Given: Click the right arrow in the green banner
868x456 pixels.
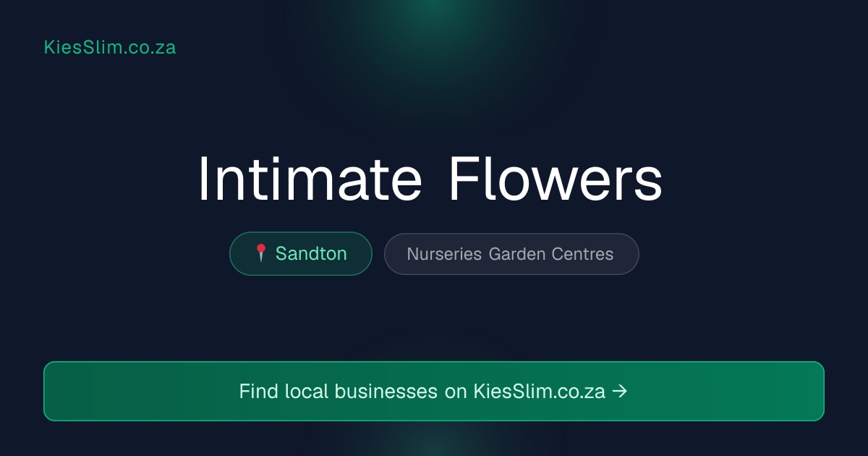Looking at the screenshot, I should 620,391.
